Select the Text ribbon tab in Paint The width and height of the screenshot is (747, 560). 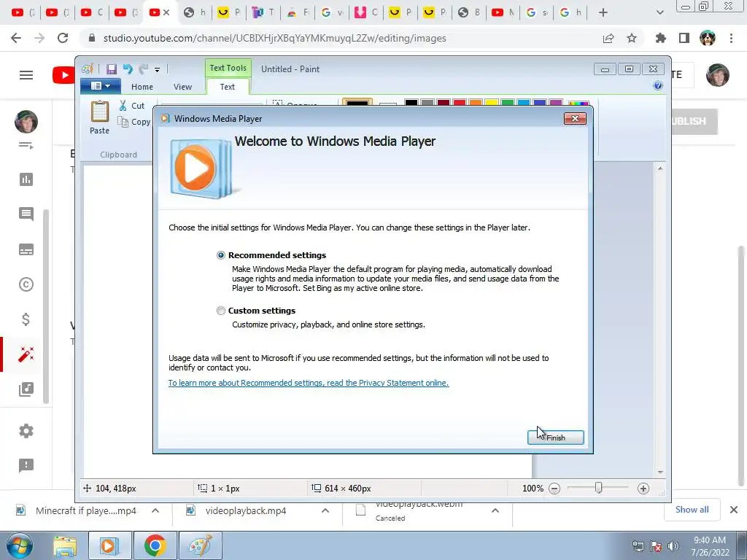point(228,87)
